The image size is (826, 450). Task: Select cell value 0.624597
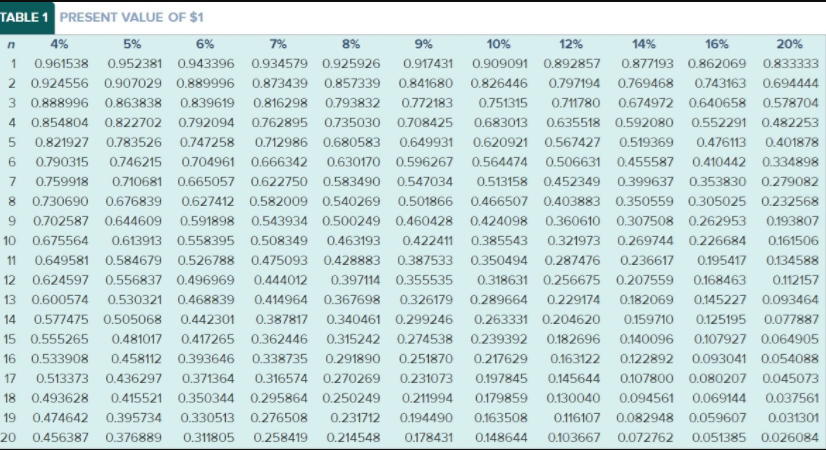(x=60, y=280)
